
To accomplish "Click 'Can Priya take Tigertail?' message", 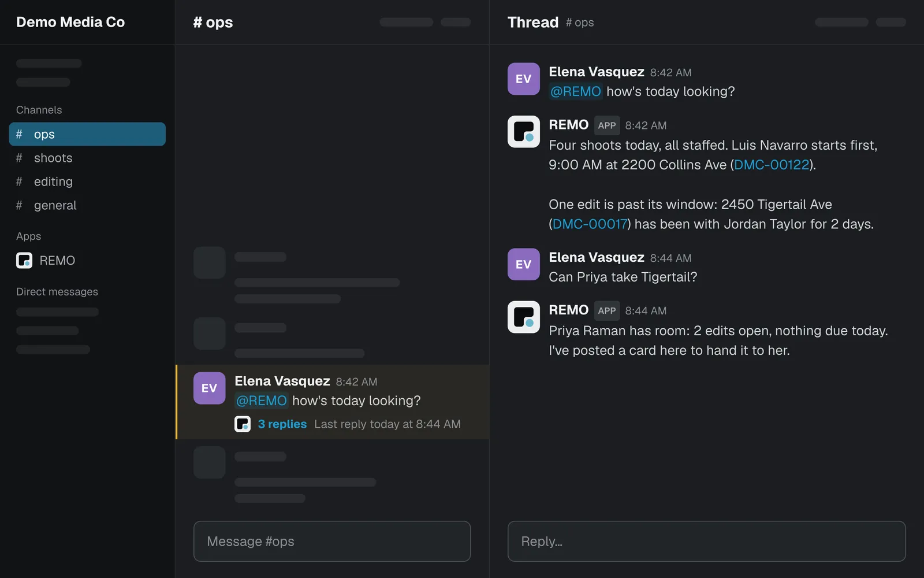I will pyautogui.click(x=623, y=277).
